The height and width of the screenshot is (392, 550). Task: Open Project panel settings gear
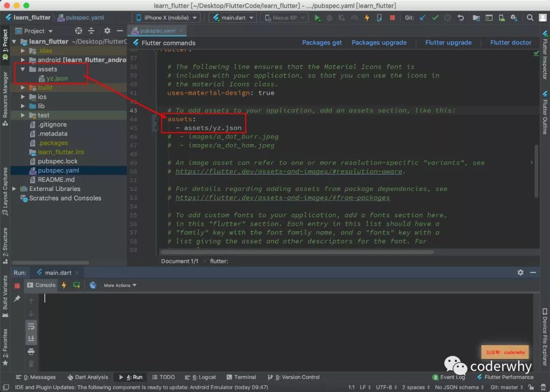coord(107,31)
